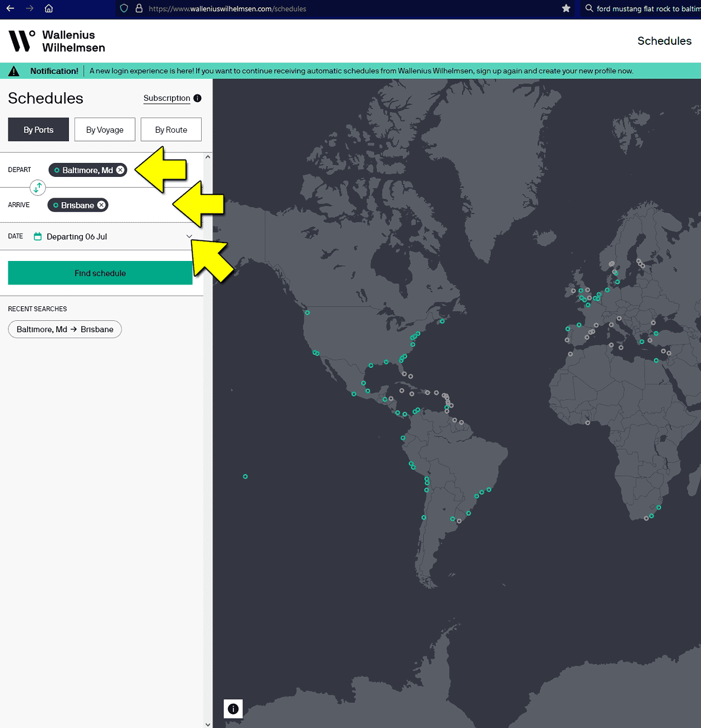The width and height of the screenshot is (701, 728).
Task: Open the Subscription info icon
Action: 197,98
